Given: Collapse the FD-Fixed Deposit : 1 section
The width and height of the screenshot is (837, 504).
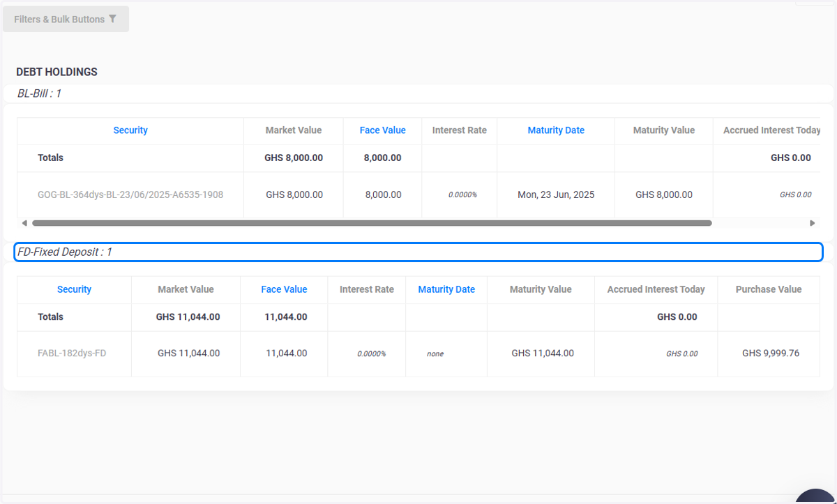Looking at the screenshot, I should tap(418, 252).
